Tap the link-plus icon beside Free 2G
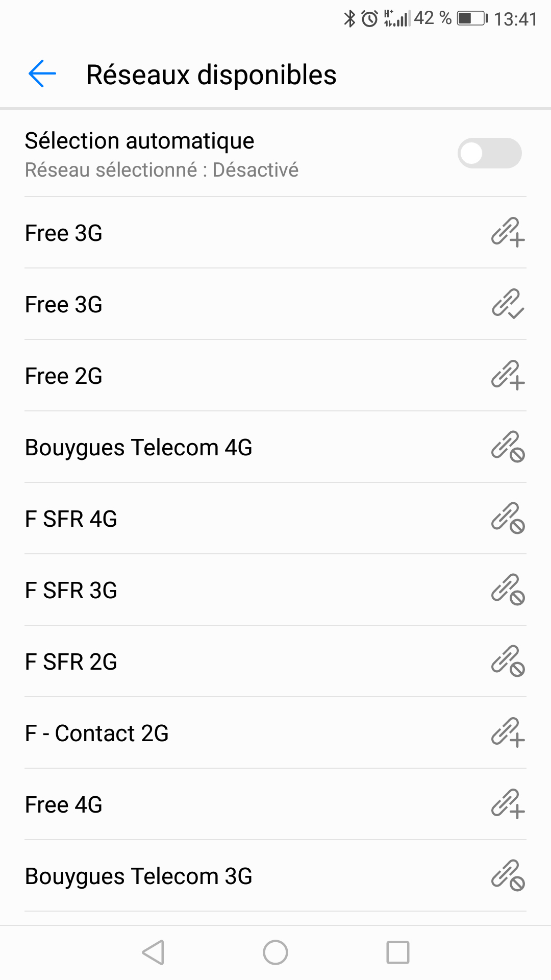The width and height of the screenshot is (551, 980). (508, 375)
